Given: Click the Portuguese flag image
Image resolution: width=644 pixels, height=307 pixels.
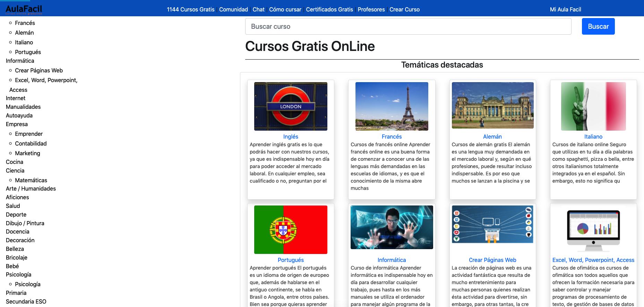Looking at the screenshot, I should 291,230.
